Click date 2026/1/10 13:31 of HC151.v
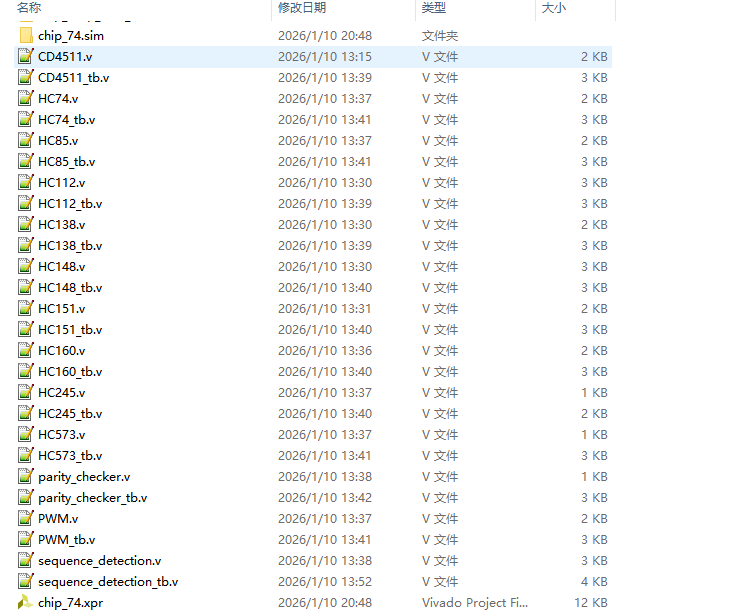This screenshot has width=736, height=615. (x=325, y=308)
